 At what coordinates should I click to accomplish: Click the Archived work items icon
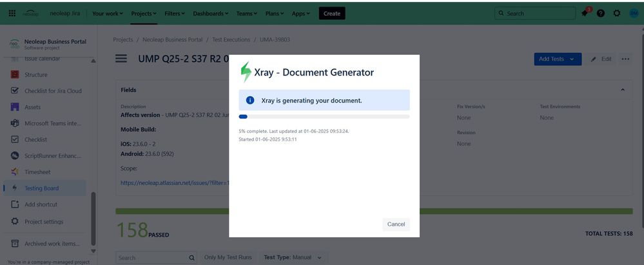(15, 244)
